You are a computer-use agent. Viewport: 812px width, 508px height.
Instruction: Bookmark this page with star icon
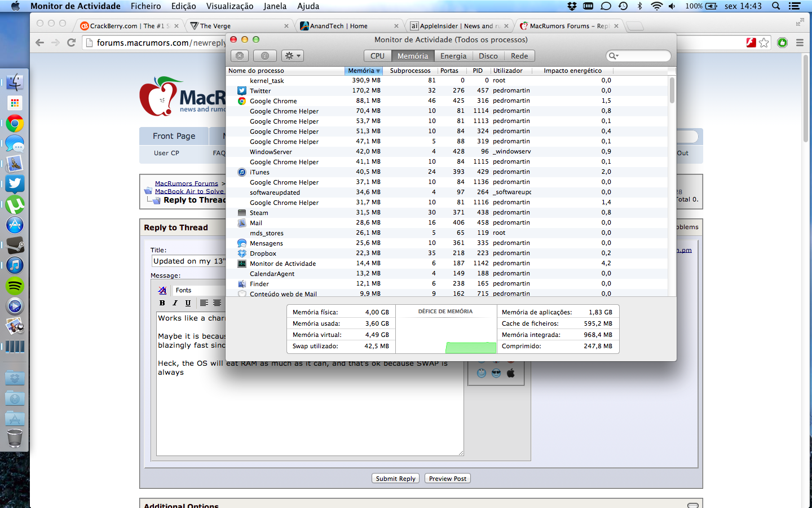point(764,43)
